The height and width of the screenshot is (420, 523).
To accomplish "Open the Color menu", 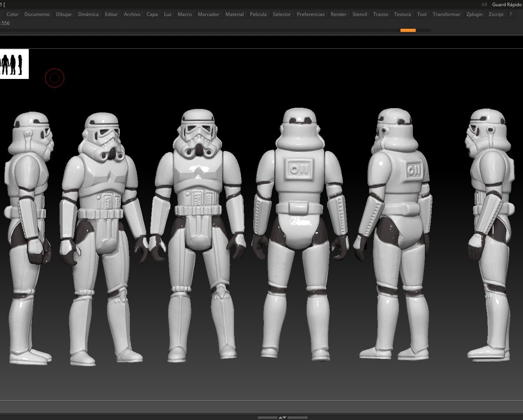I will (x=12, y=14).
